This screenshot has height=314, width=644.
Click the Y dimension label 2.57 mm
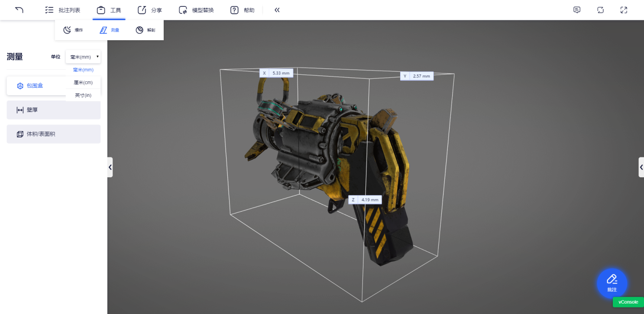[x=417, y=76]
